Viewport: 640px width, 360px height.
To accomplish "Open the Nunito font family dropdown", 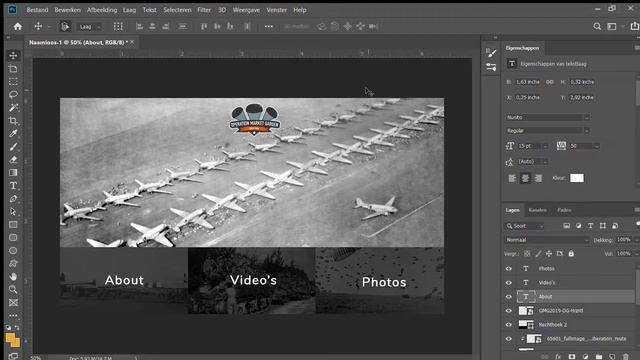I will point(547,117).
